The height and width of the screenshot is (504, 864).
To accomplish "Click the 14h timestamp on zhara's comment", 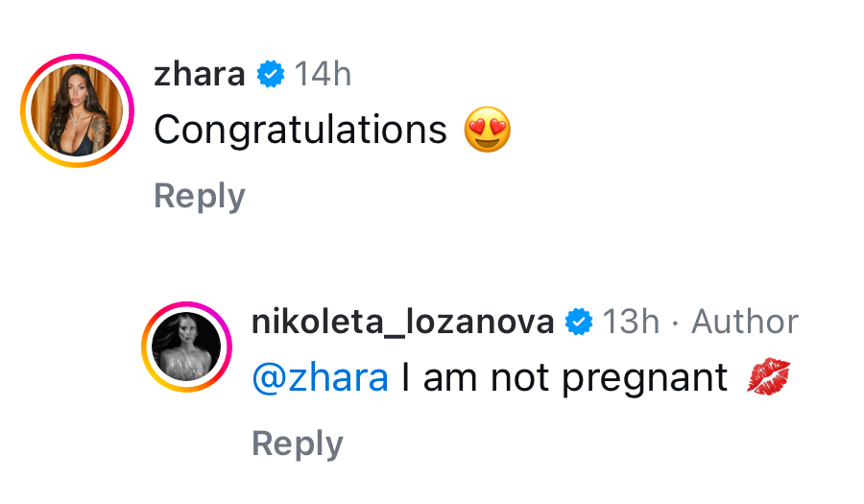I will (x=323, y=74).
